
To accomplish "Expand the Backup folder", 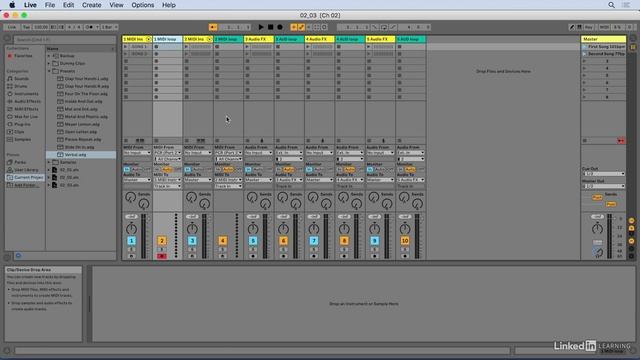I will (49, 56).
